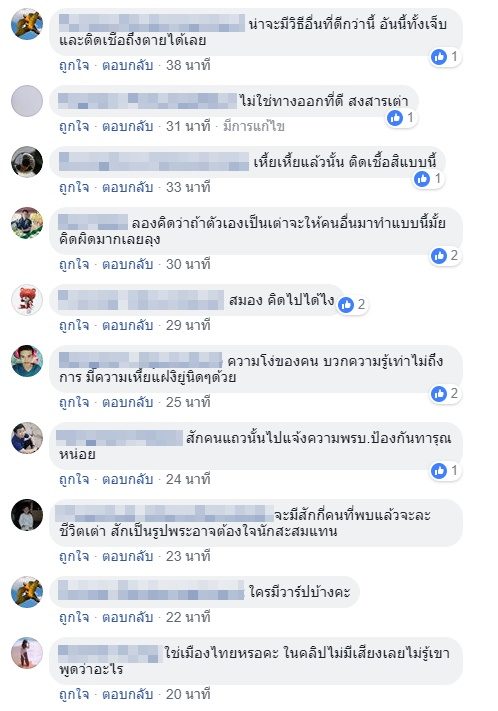This screenshot has height=711, width=498.
Task: Click the 22 นาที timestamp link
Action: click(x=188, y=618)
